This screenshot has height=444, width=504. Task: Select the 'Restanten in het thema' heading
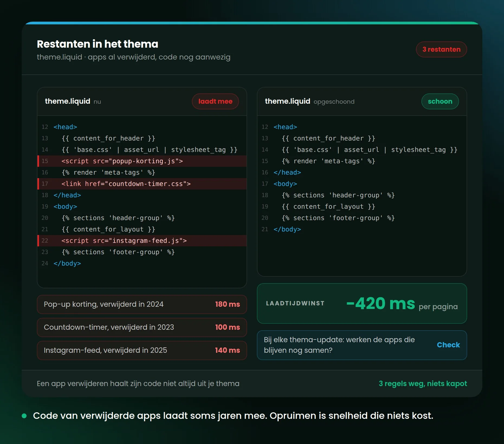pyautogui.click(x=98, y=44)
